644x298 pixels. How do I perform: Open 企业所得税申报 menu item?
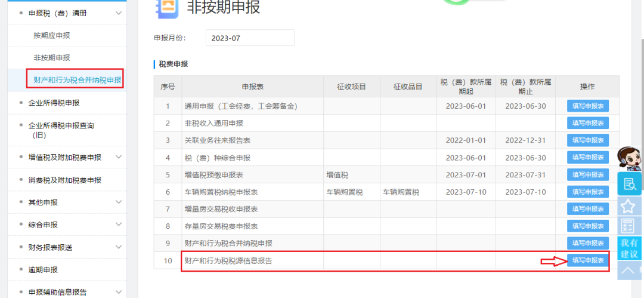point(54,103)
